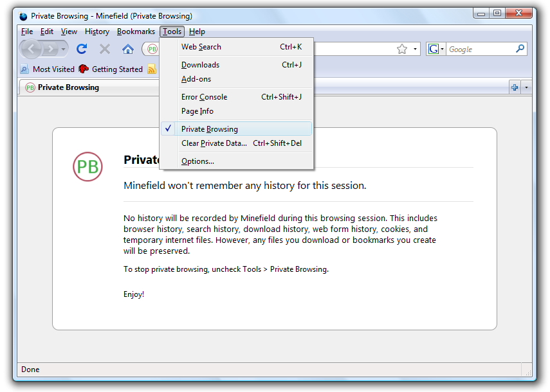Screen dimensions: 550x392
Task: Go to the Home page icon
Action: pyautogui.click(x=127, y=49)
